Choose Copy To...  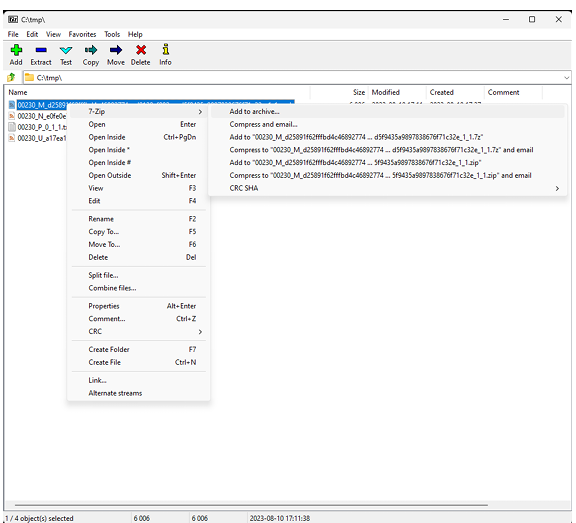139,232
